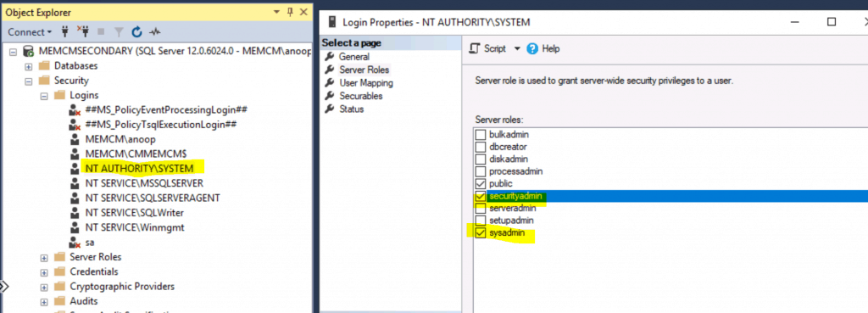Toggle the public server role checkbox

pos(481,183)
